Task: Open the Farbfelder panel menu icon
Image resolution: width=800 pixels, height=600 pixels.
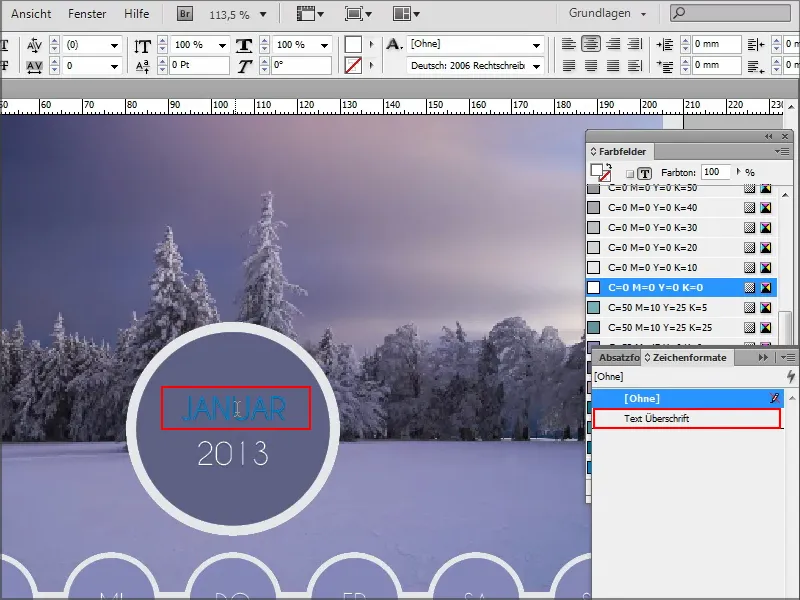Action: [782, 152]
